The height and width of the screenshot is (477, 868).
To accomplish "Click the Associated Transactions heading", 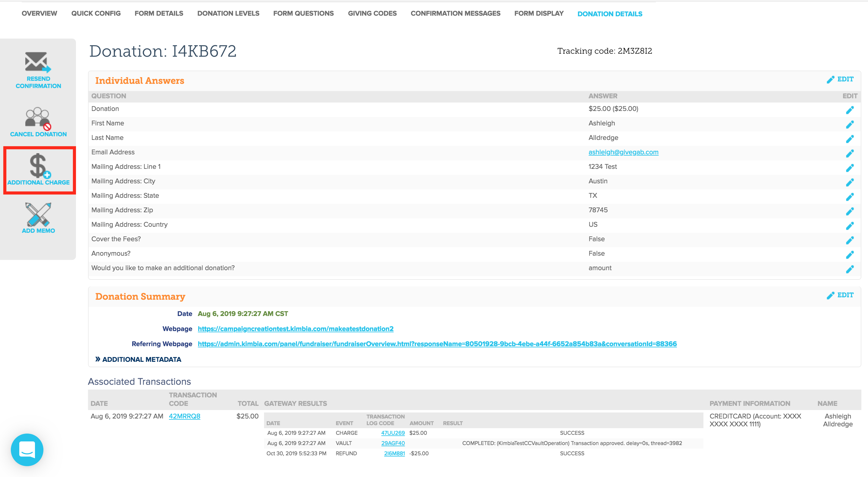I will (x=139, y=382).
